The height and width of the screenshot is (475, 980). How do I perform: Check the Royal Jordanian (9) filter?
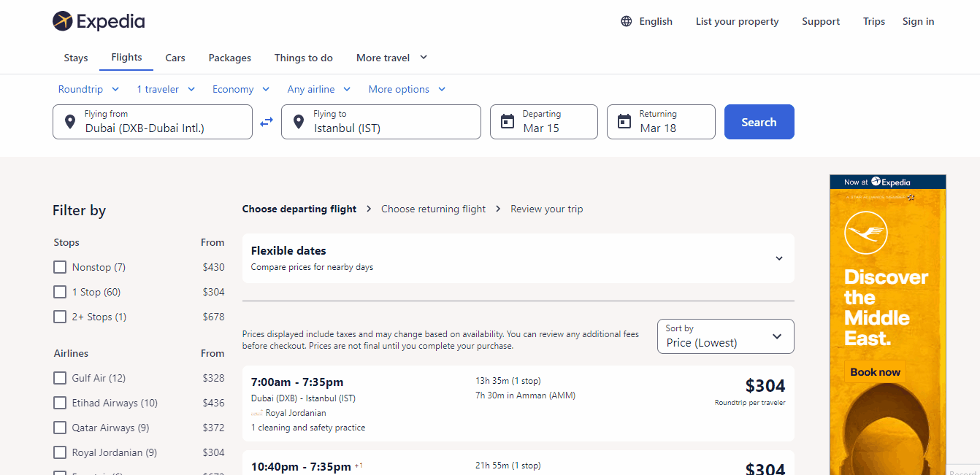(x=60, y=452)
